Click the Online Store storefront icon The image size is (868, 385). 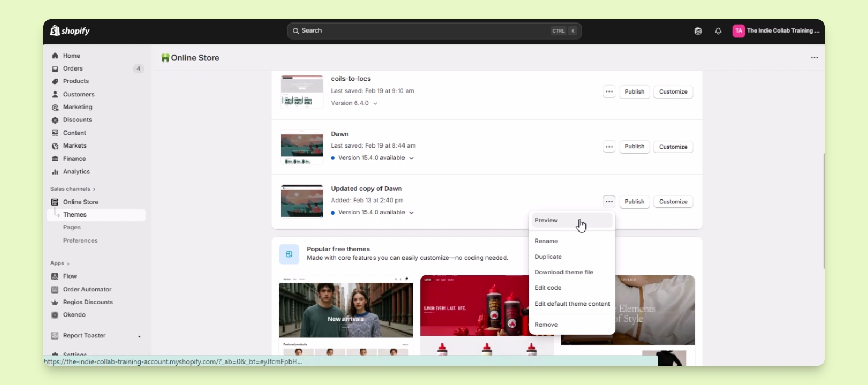55,202
